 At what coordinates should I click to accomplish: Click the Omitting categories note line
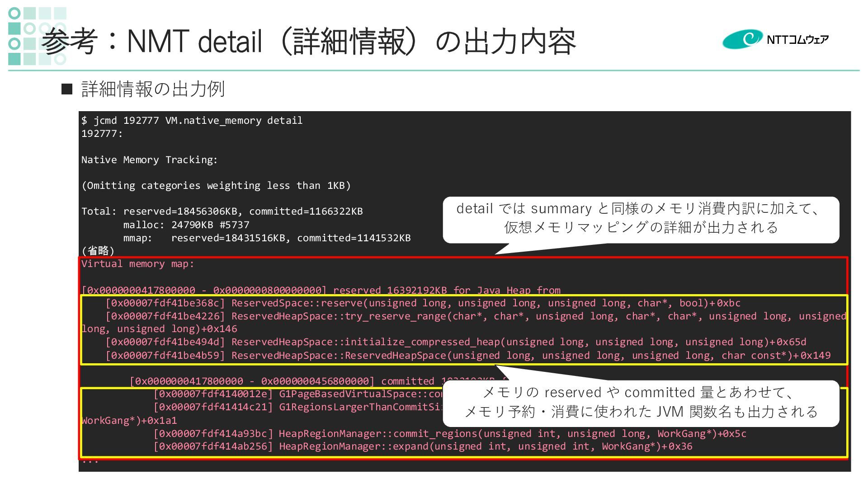(x=216, y=186)
